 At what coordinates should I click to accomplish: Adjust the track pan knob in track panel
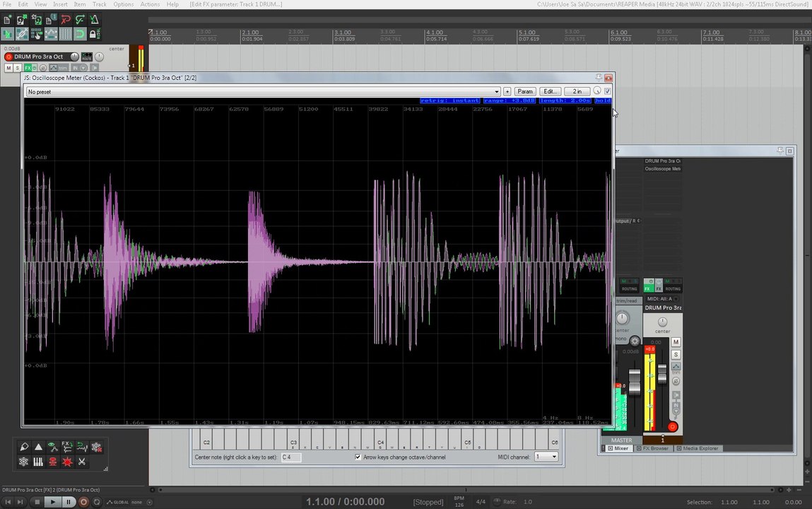pyautogui.click(x=99, y=57)
